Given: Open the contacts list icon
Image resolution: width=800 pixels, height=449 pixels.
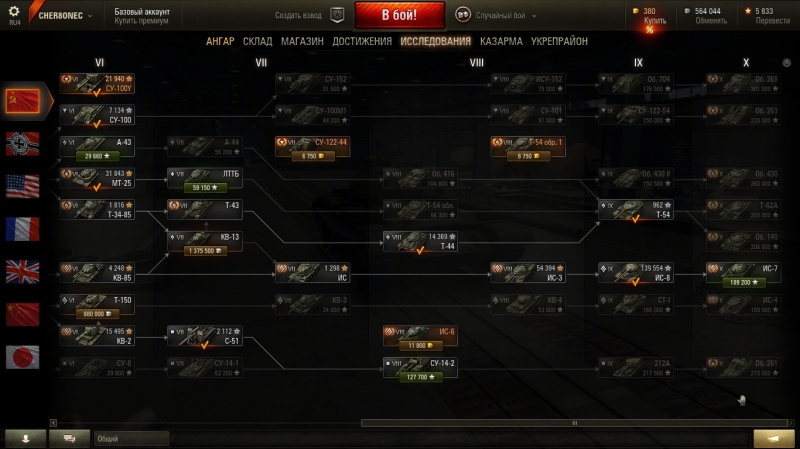Looking at the screenshot, I should pyautogui.click(x=26, y=439).
